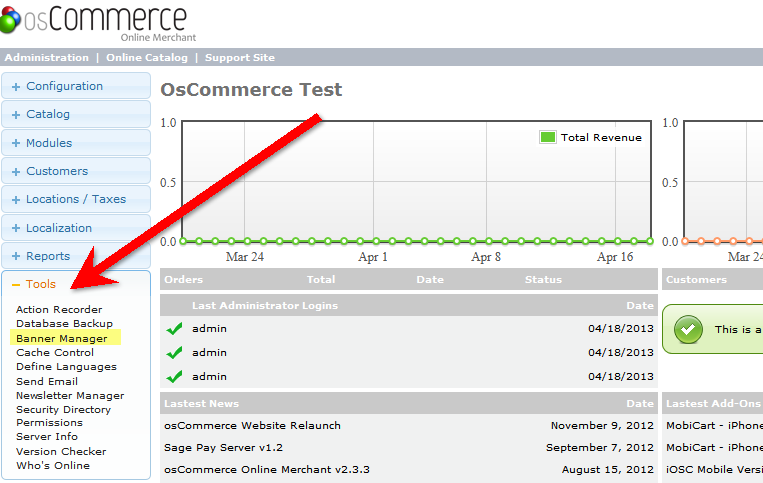Click the Lastest Add-Ons header
Image resolution: width=763 pixels, height=483 pixels.
coord(713,403)
